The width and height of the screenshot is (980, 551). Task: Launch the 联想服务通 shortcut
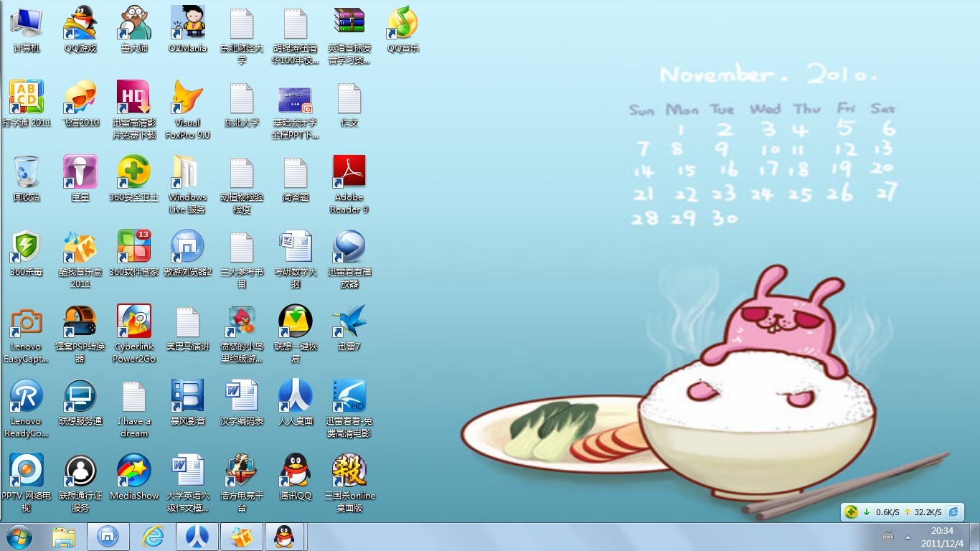click(x=80, y=402)
